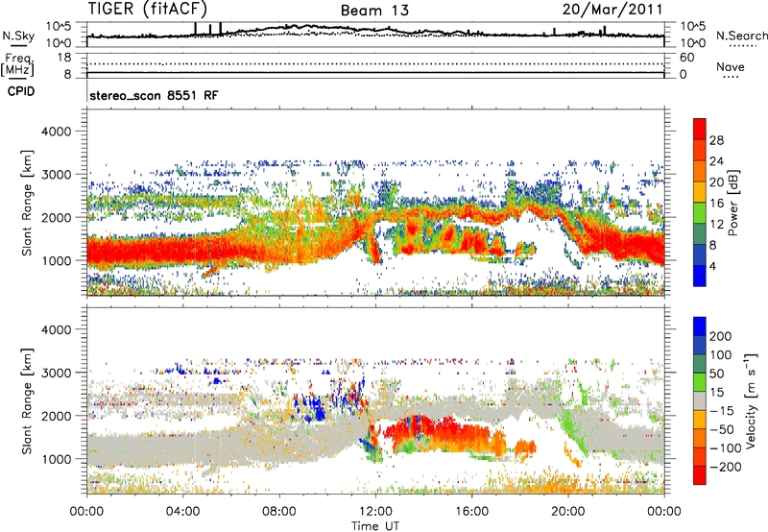Click 1000 range label in velocity panel

point(56,459)
